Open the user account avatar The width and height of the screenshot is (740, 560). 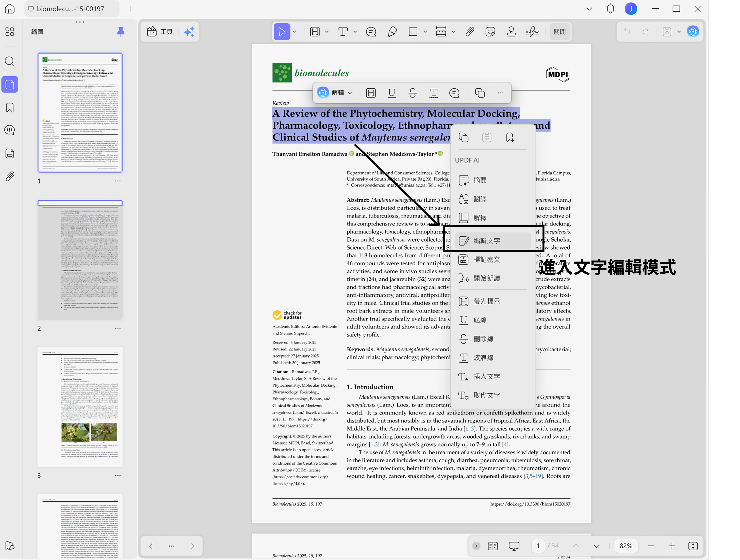631,9
